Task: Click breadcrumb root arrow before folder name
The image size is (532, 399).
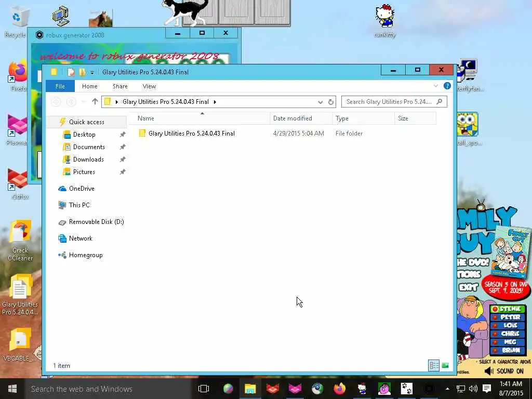Action: [117, 102]
